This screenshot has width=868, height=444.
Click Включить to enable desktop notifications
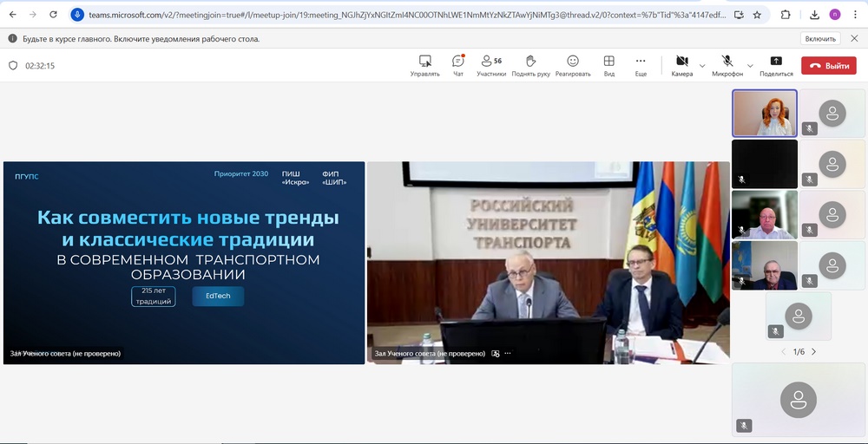coord(820,39)
